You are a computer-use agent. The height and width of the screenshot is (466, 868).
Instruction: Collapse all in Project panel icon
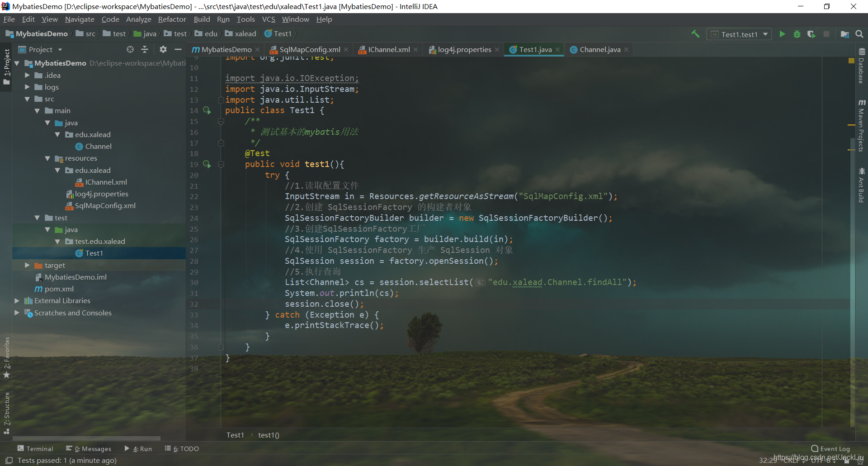(x=145, y=49)
